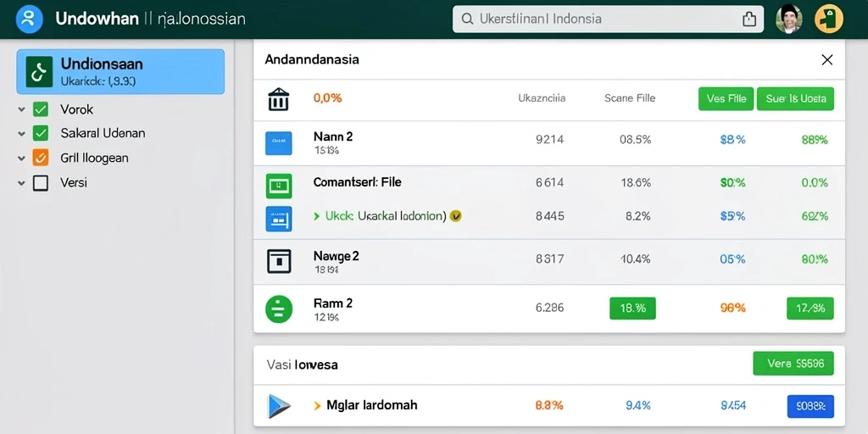
Task: Click the blue icon beside Ukck: Ukarkal ladonion
Action: click(278, 219)
